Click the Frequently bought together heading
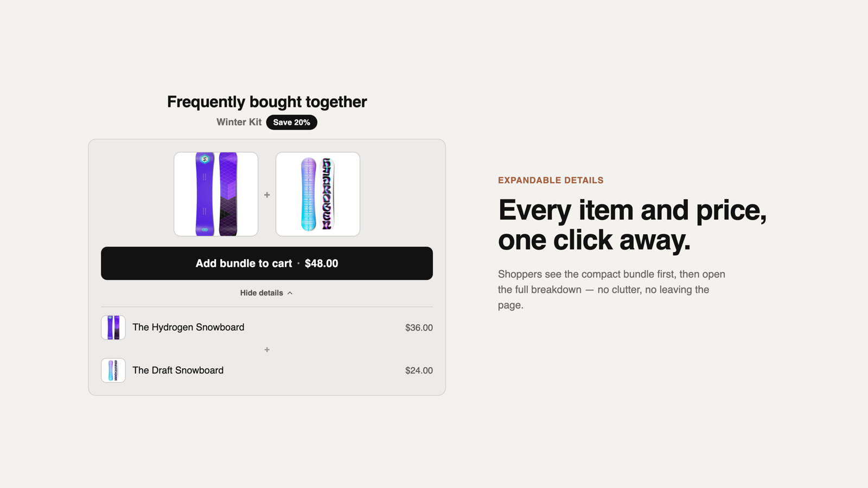 click(x=267, y=101)
